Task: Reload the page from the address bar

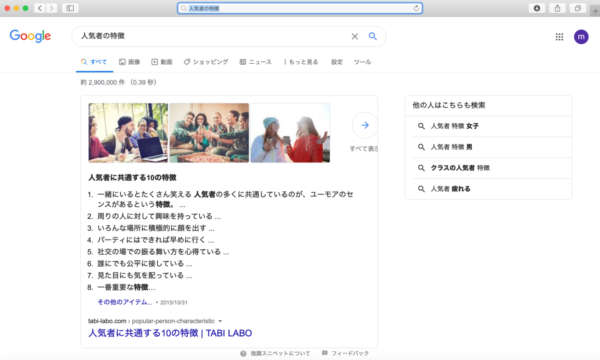Action: click(x=416, y=8)
